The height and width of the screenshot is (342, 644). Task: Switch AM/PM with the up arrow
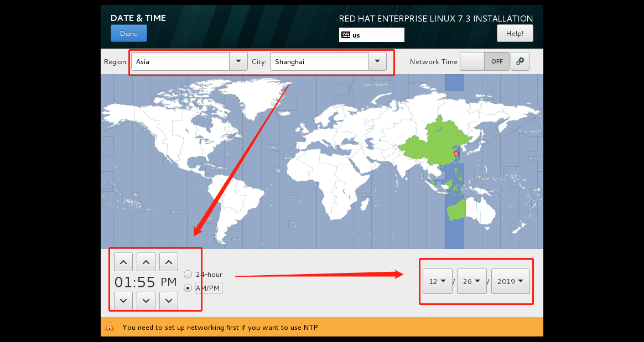(x=168, y=262)
